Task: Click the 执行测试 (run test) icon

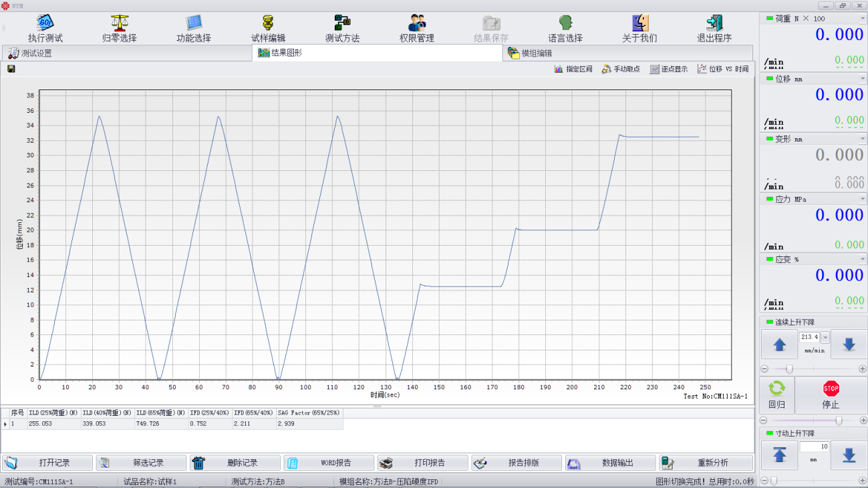Action: point(45,23)
